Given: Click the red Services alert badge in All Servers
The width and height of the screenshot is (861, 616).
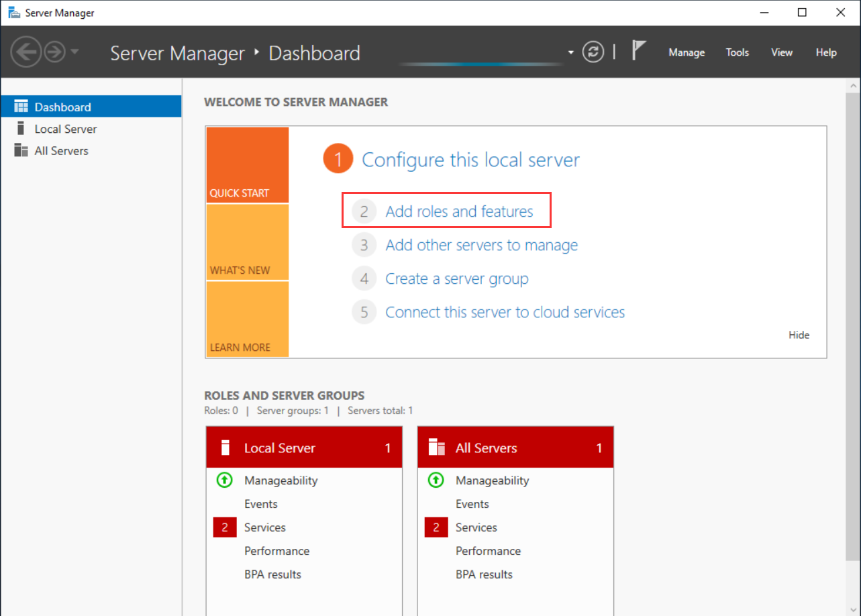Looking at the screenshot, I should tap(436, 527).
